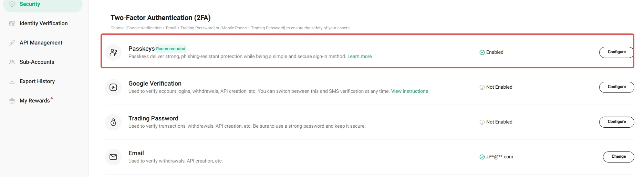Click the My Rewards gift icon
The height and width of the screenshot is (177, 644).
point(12,101)
